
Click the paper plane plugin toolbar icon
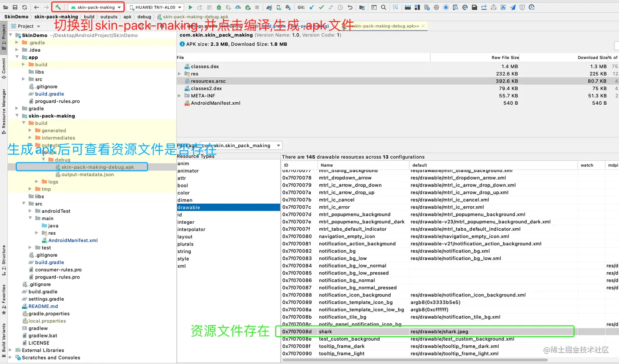tap(513, 7)
